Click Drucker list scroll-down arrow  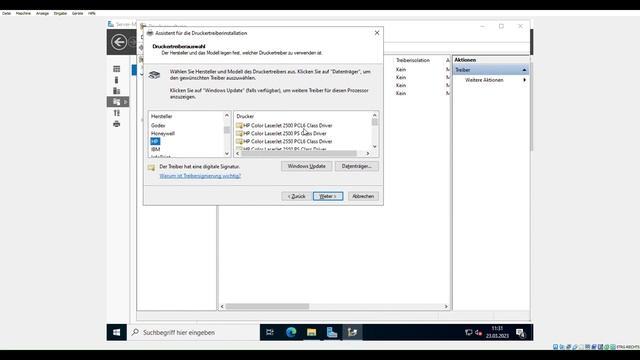(374, 147)
